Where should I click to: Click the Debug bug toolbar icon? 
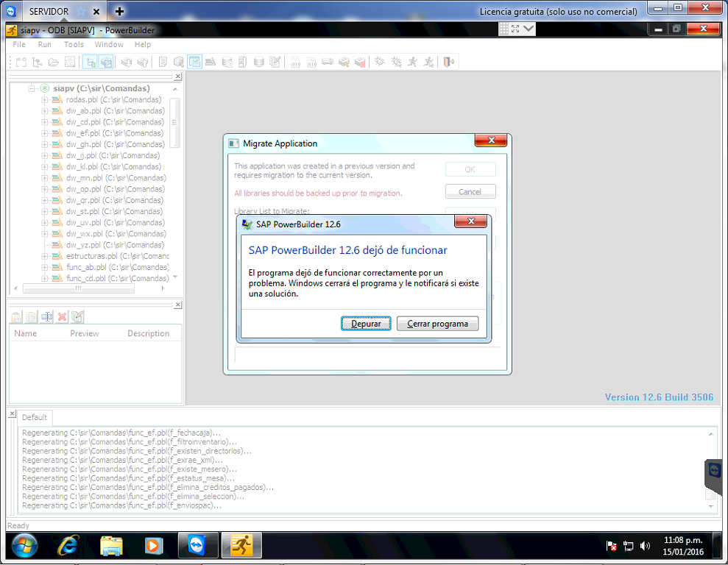pyautogui.click(x=380, y=62)
